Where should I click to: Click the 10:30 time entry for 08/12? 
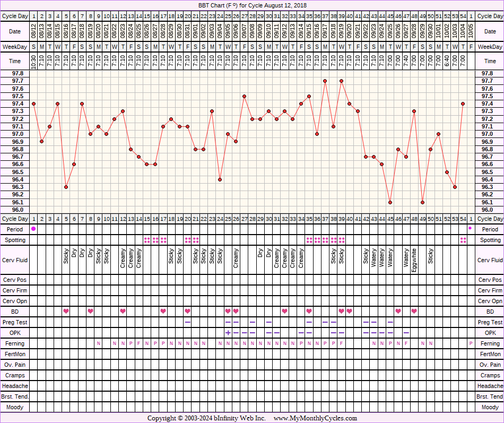coord(33,61)
